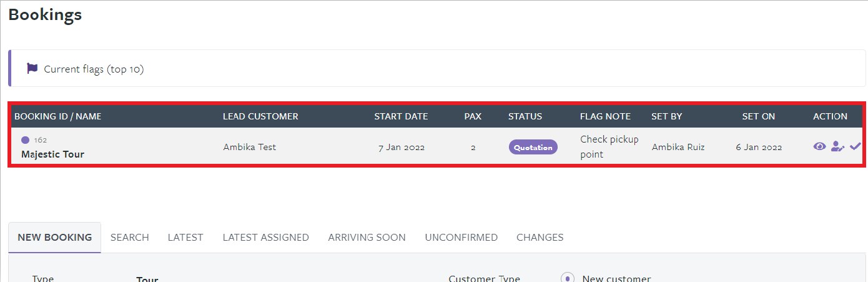Click the SET ON column header

pyautogui.click(x=759, y=116)
